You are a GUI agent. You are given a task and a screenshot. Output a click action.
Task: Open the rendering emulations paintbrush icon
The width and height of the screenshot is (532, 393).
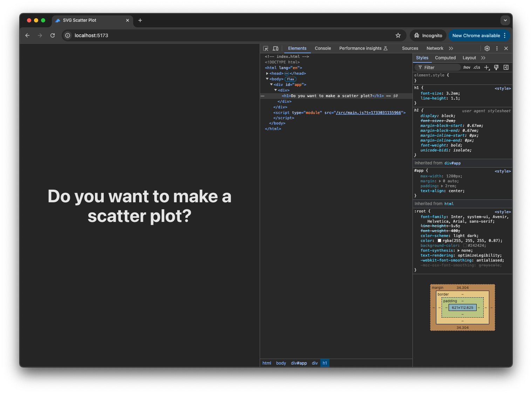[496, 67]
